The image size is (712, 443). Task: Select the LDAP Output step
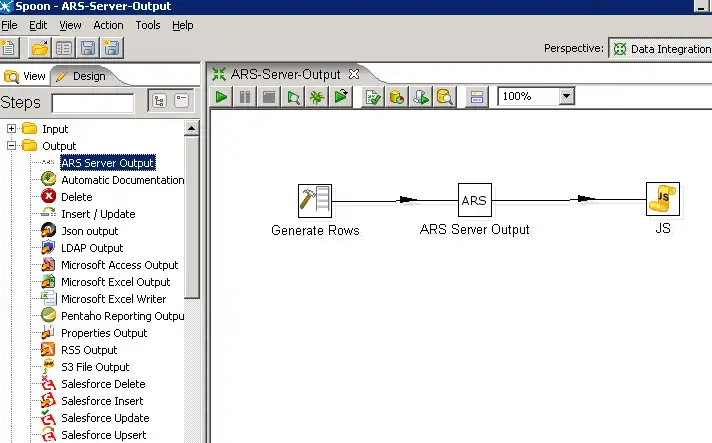pyautogui.click(x=92, y=248)
